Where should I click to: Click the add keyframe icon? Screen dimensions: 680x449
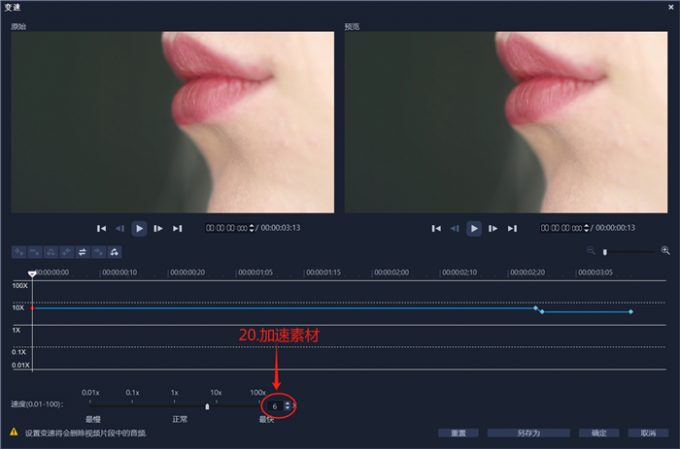coord(19,252)
